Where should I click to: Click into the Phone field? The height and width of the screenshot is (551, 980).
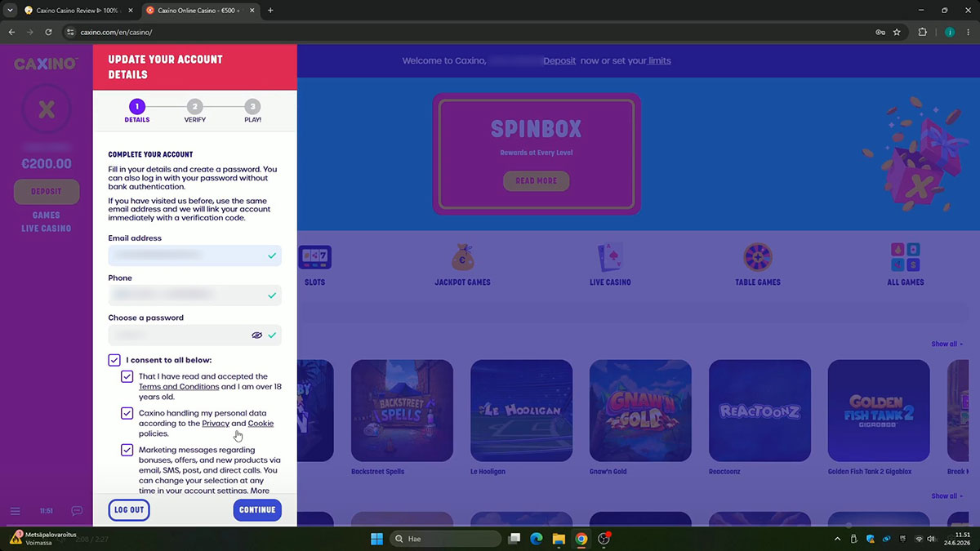(194, 295)
